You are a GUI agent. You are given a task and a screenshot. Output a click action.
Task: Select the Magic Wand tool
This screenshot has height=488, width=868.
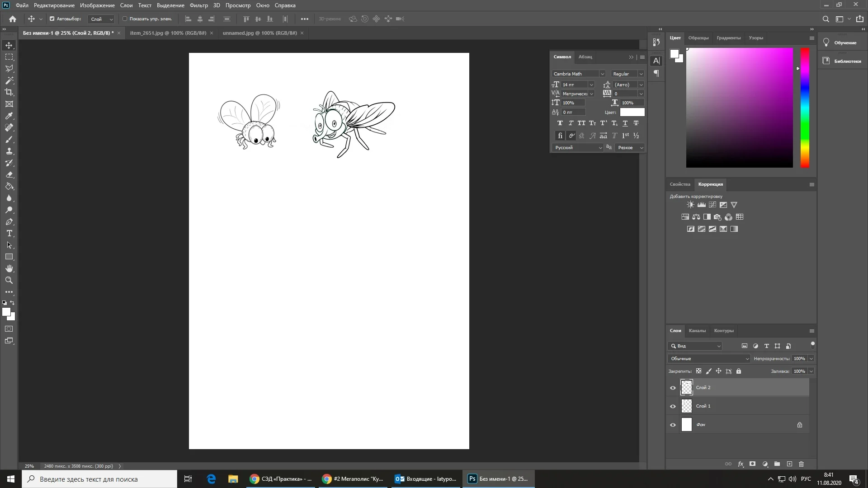[x=9, y=80]
